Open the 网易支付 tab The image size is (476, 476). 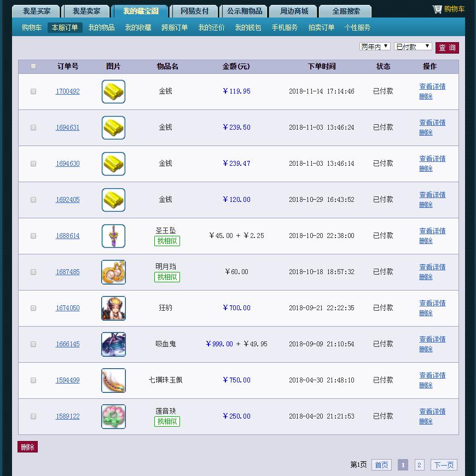194,11
